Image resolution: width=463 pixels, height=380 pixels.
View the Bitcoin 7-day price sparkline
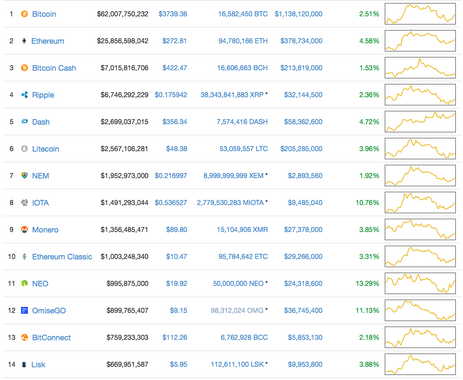[420, 14]
